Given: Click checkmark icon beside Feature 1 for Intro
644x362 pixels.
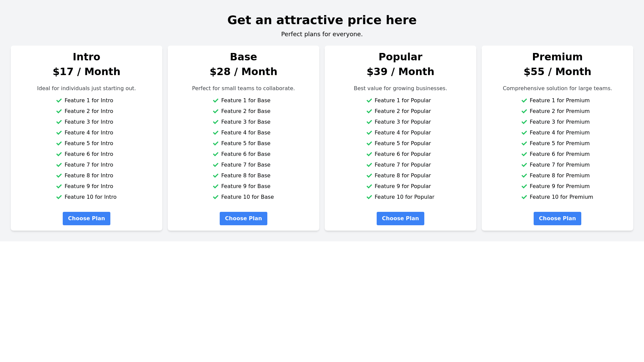Looking at the screenshot, I should pos(59,101).
